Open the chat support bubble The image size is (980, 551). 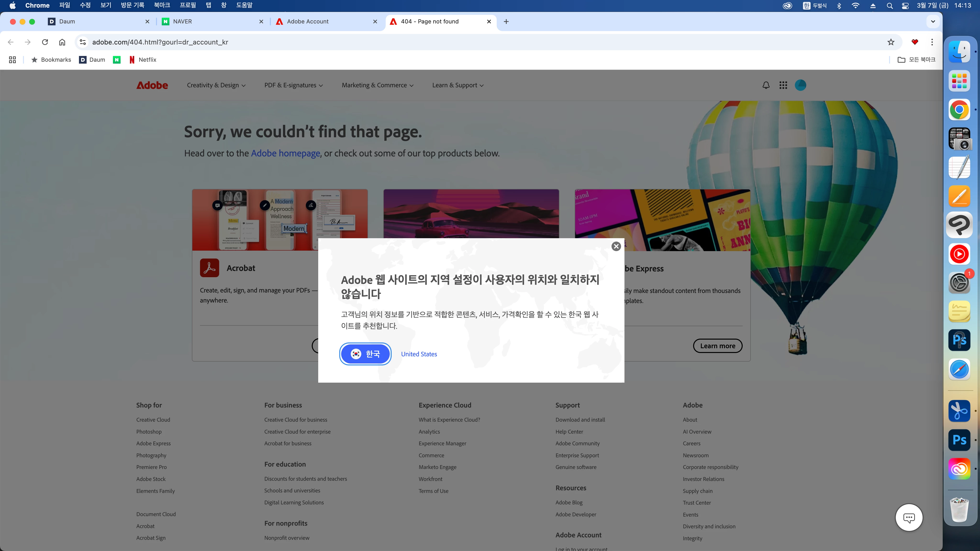click(909, 518)
